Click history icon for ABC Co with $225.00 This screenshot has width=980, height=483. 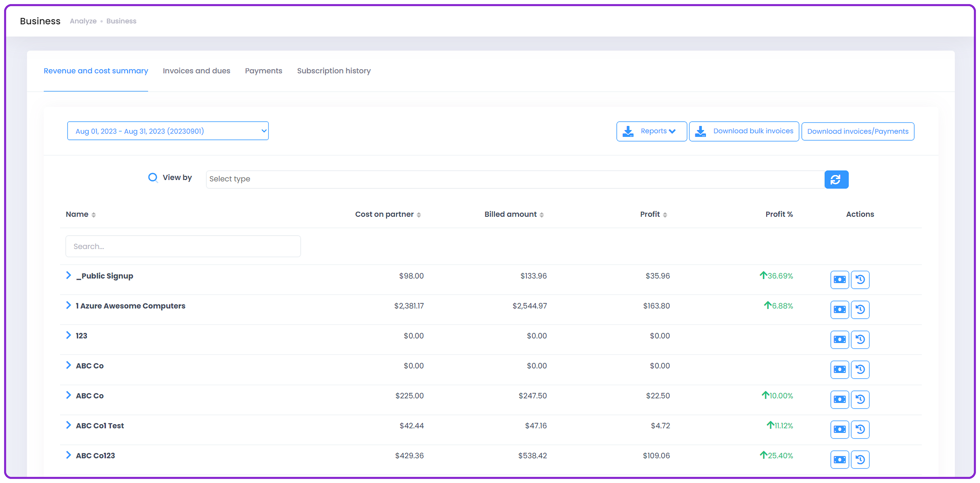coord(860,400)
